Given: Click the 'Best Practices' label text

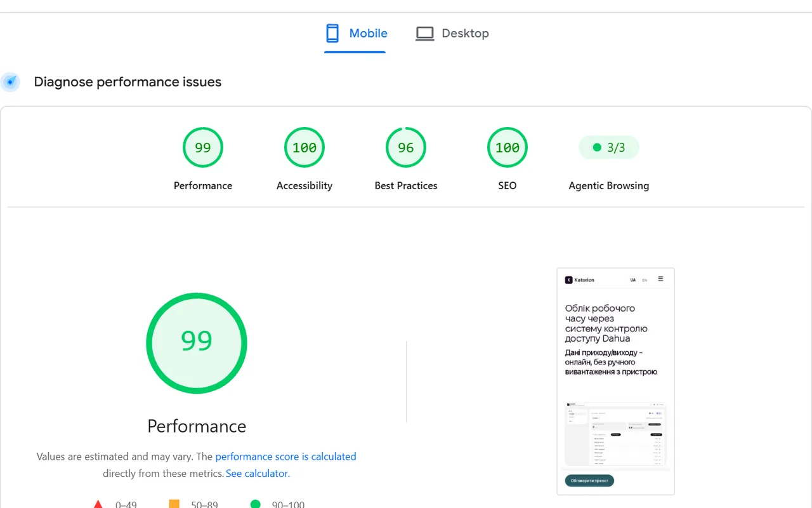Looking at the screenshot, I should click(x=406, y=185).
